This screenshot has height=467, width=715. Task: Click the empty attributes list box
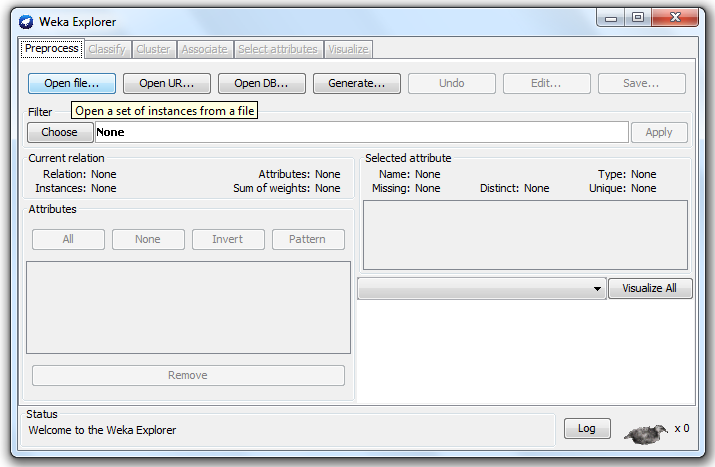188,307
